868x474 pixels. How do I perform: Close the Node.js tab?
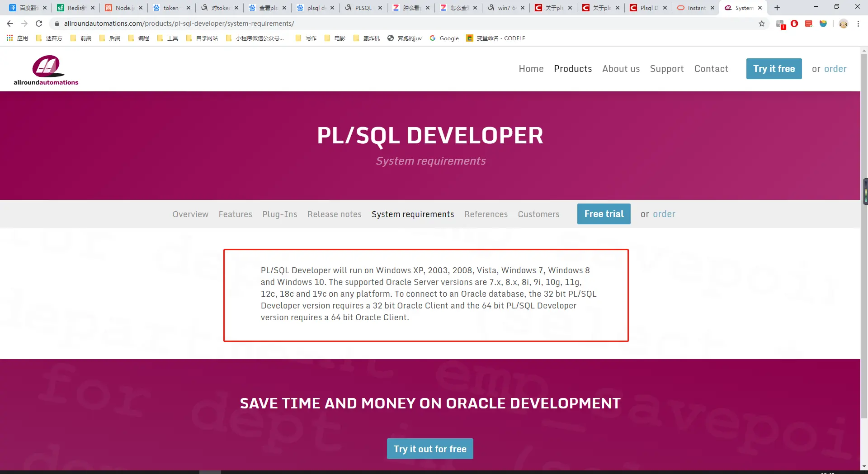[141, 8]
